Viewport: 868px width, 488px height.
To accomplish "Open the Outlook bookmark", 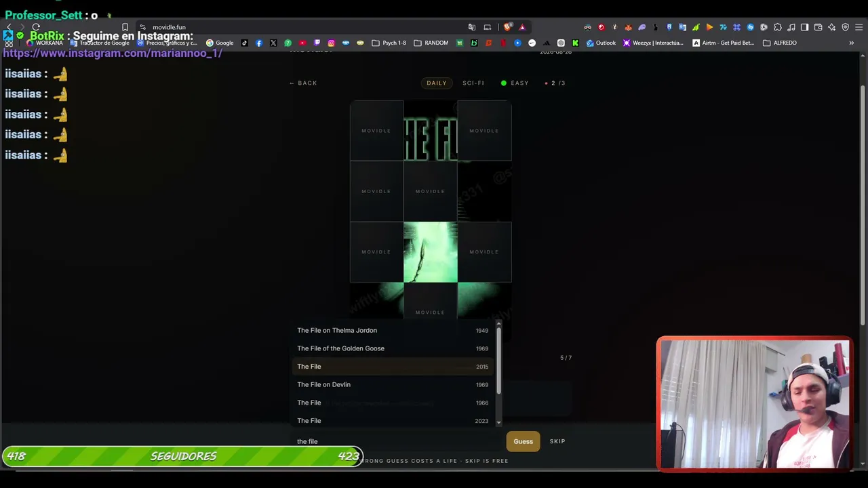I will coord(601,43).
